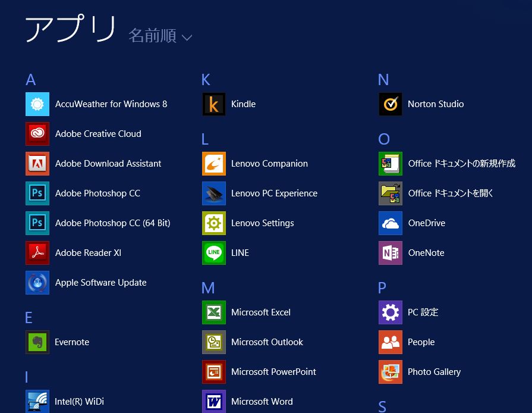Launch Lenovo Companion icon

(x=214, y=164)
